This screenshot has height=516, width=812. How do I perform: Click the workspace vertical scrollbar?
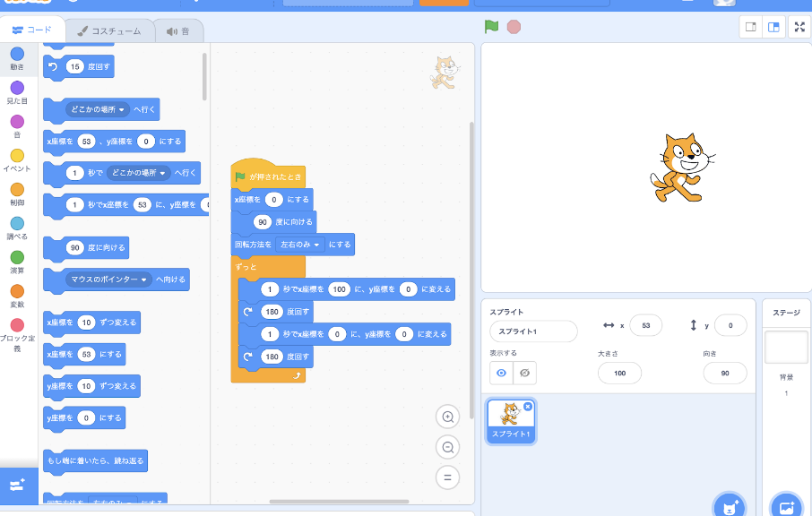coord(471,271)
